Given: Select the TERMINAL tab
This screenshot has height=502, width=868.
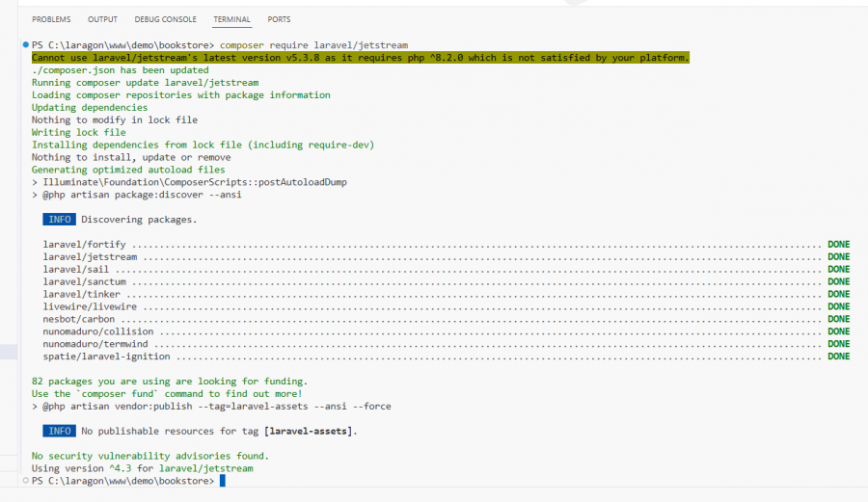Looking at the screenshot, I should tap(231, 19).
